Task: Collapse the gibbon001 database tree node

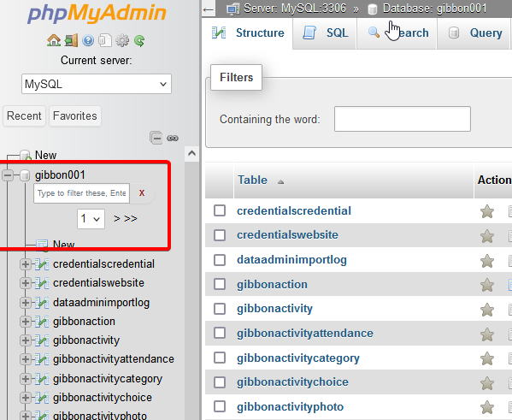Action: pos(8,175)
